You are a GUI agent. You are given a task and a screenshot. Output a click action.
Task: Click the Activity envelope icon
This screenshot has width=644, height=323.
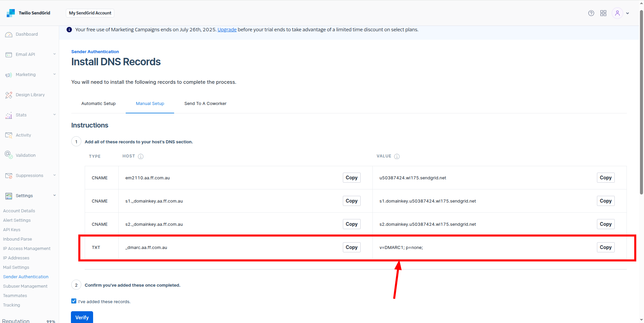pyautogui.click(x=9, y=135)
